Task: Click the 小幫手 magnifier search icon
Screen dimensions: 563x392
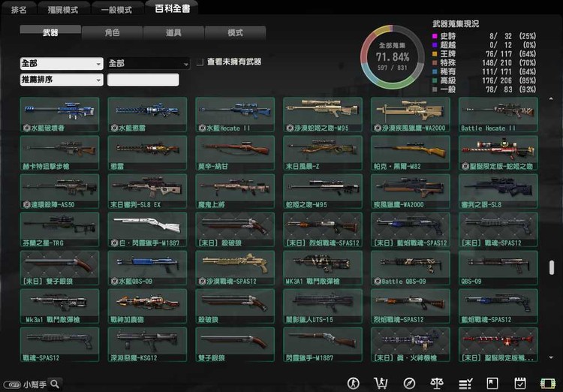Action: [x=55, y=384]
